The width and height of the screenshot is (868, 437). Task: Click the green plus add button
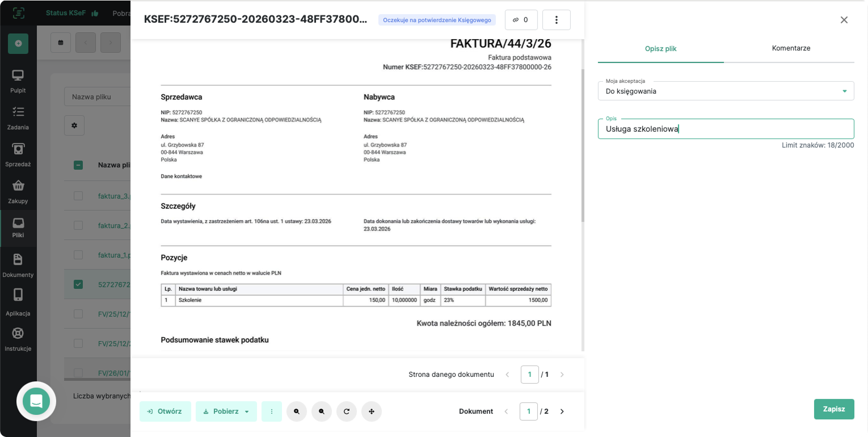(18, 44)
